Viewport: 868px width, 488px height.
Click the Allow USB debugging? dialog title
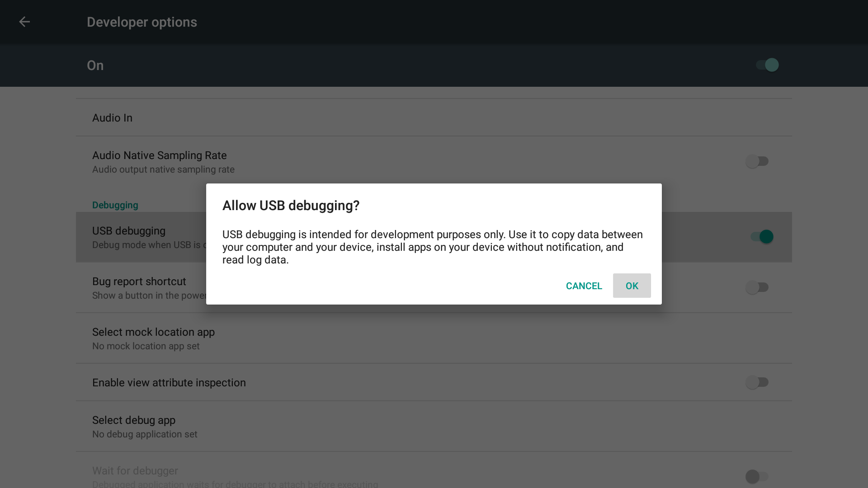pyautogui.click(x=291, y=206)
